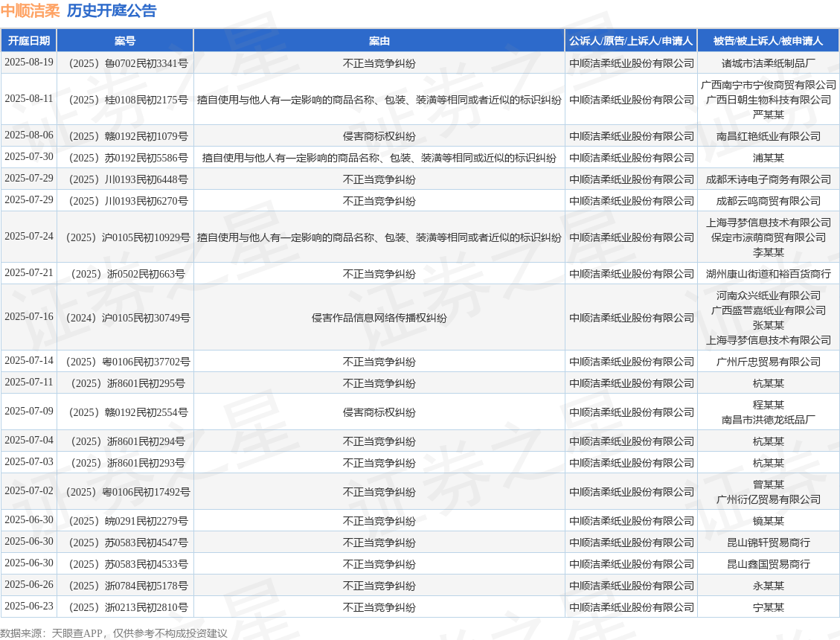
Task: Select defendant 湖州康山街道和裕百货商行
Action: pyautogui.click(x=769, y=274)
